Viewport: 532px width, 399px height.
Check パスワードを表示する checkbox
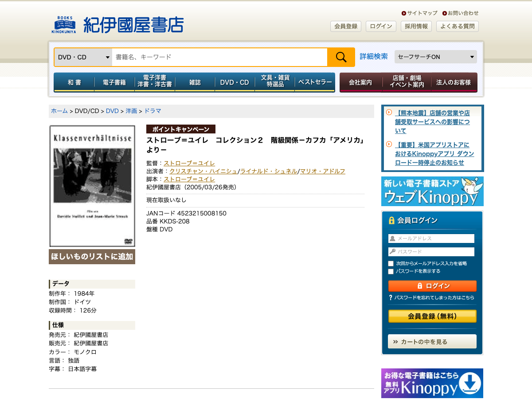(391, 271)
